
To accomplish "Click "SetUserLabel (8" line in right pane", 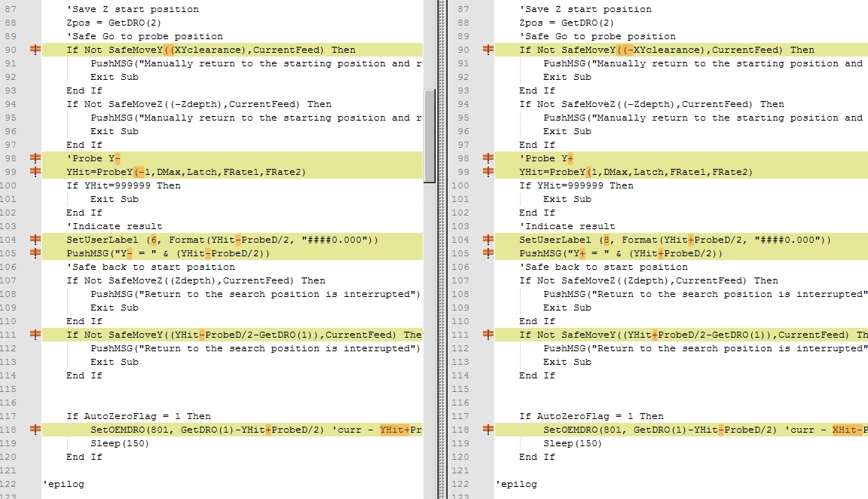I will click(675, 240).
